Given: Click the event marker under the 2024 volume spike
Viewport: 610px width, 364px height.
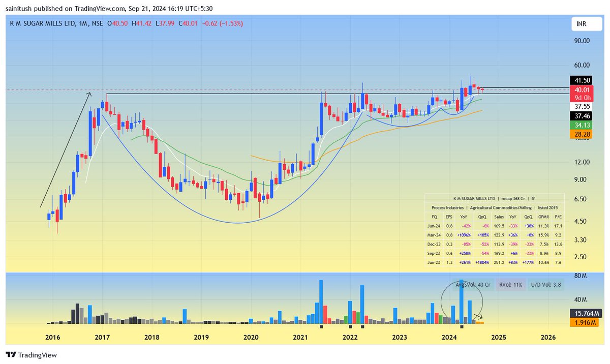Looking at the screenshot, I should point(461,327).
